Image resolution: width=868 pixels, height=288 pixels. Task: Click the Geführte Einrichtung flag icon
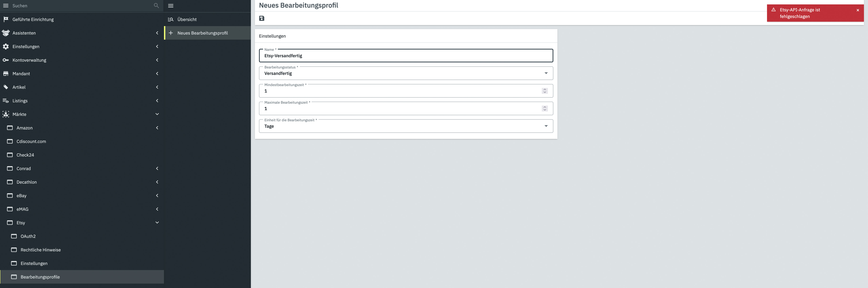(x=6, y=19)
